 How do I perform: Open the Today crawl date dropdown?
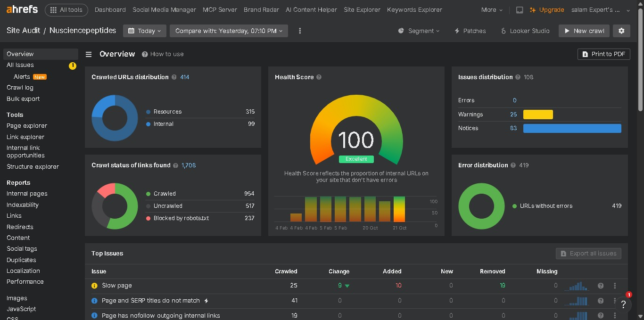(144, 31)
